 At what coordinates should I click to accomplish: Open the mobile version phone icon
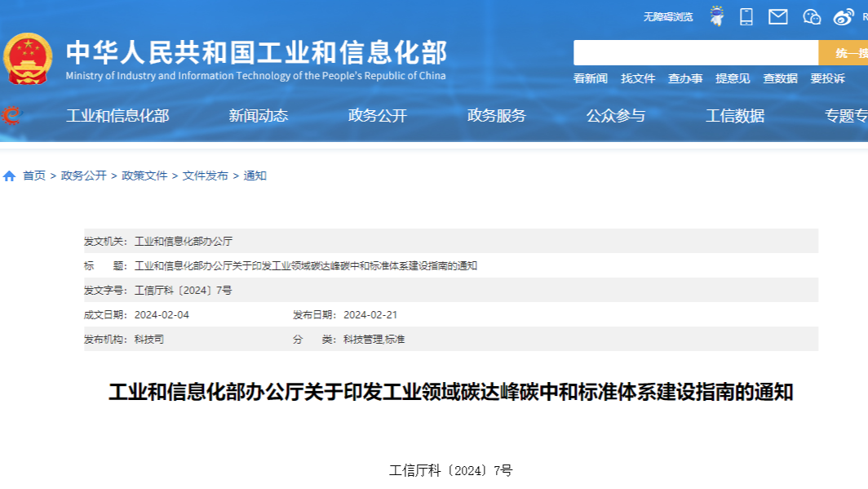[746, 16]
